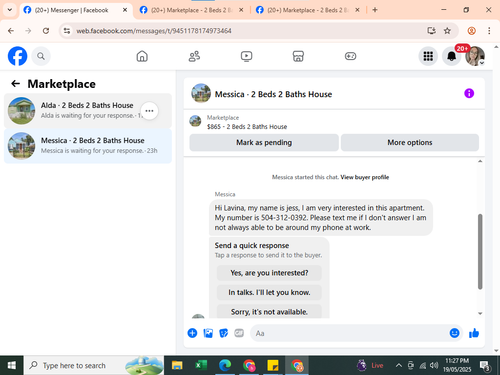Go back in browser history
Screen dimensions: 500x375
(x=11, y=31)
